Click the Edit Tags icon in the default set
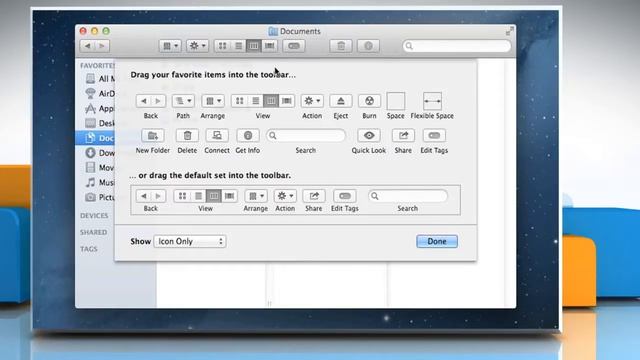 click(345, 196)
